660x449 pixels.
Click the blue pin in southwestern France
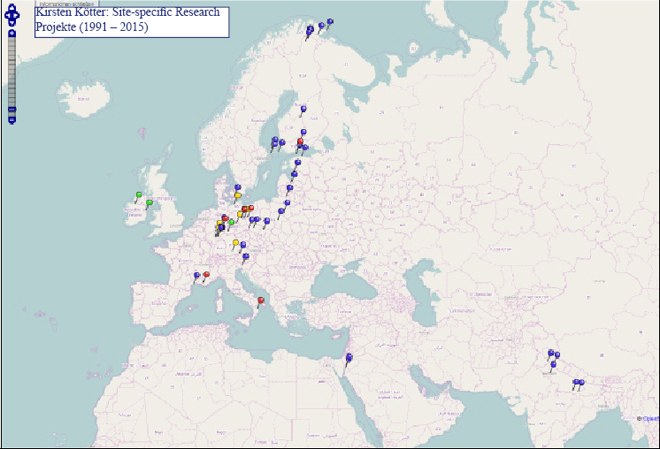click(x=195, y=273)
